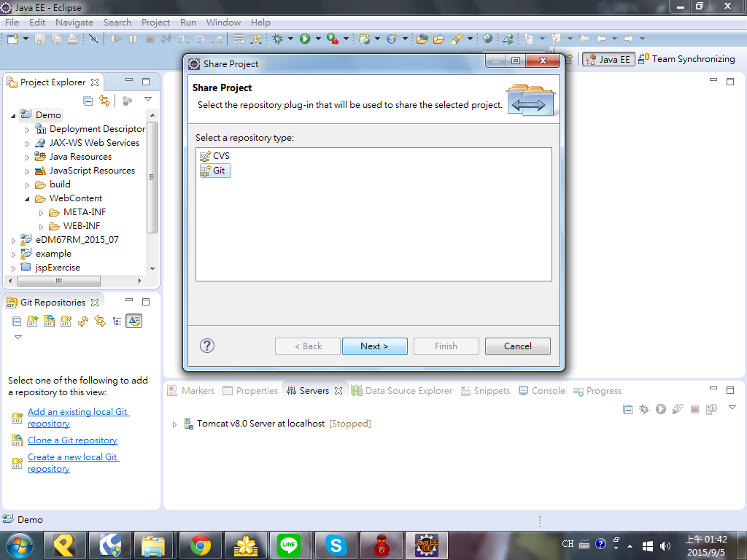This screenshot has height=560, width=747.
Task: Click Create new Git repository toolbar icon
Action: click(66, 321)
